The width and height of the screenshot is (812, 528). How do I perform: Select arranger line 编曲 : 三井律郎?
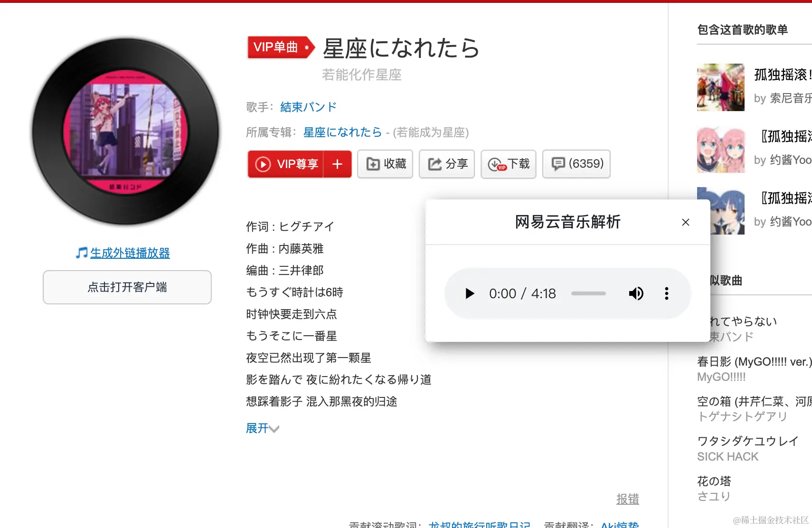pyautogui.click(x=285, y=270)
